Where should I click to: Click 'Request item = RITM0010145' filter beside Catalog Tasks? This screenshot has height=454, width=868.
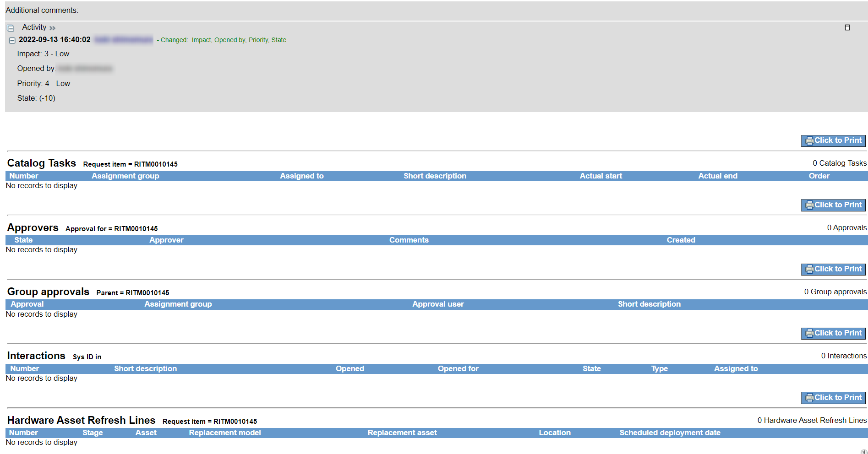point(131,164)
